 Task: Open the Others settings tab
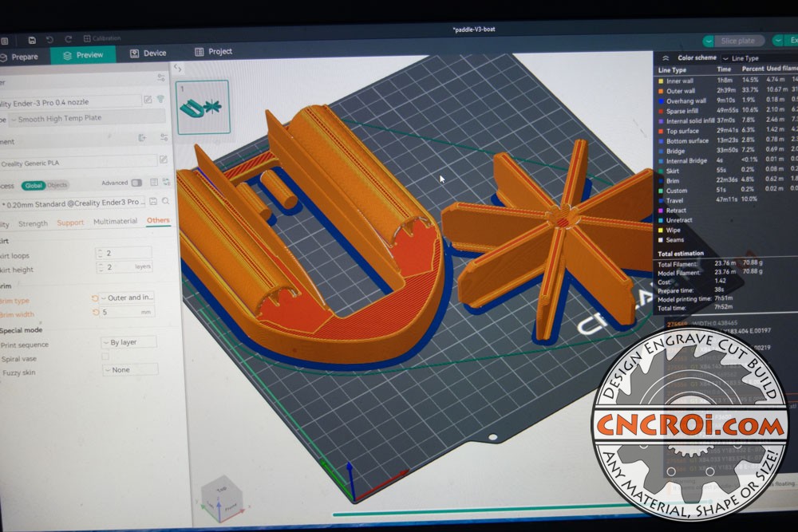point(158,220)
